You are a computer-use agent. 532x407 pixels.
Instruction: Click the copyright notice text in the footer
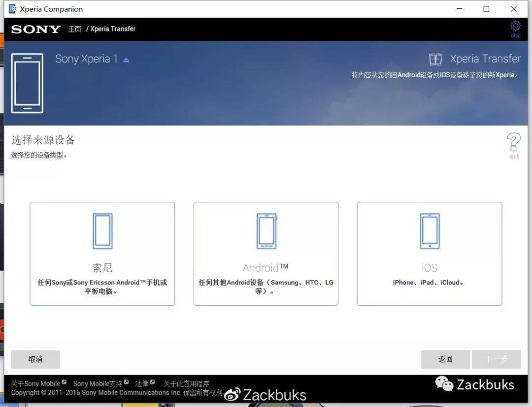(117, 393)
